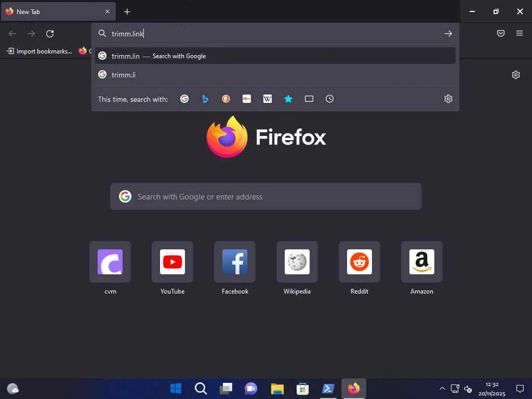This screenshot has height=399, width=532.
Task: Open the weather widget on taskbar
Action: 12,389
